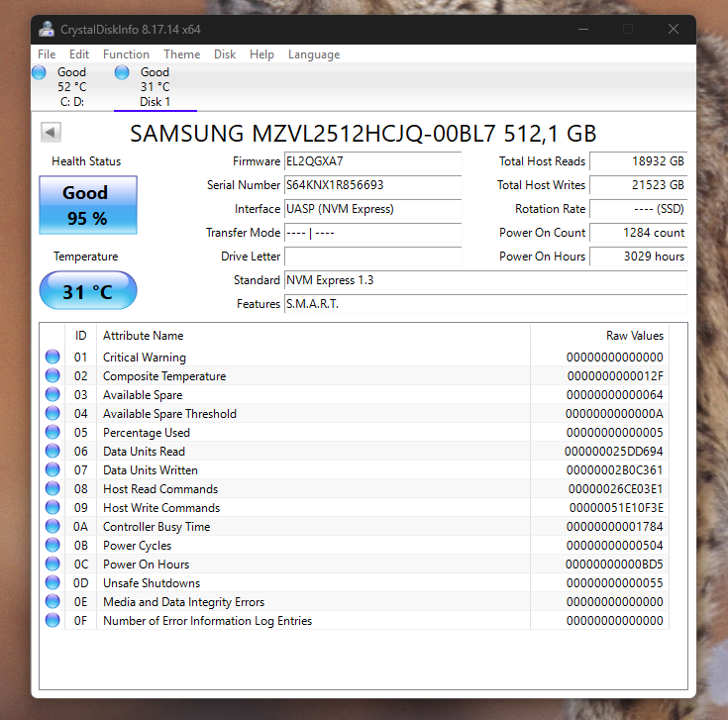Click raw value 00000000001784
The image size is (728, 720).
coord(615,527)
